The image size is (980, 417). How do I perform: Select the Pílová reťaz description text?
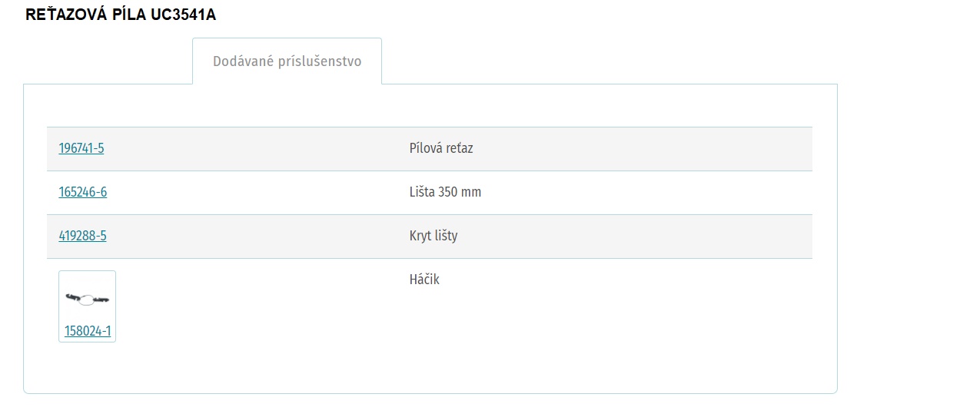coord(441,148)
